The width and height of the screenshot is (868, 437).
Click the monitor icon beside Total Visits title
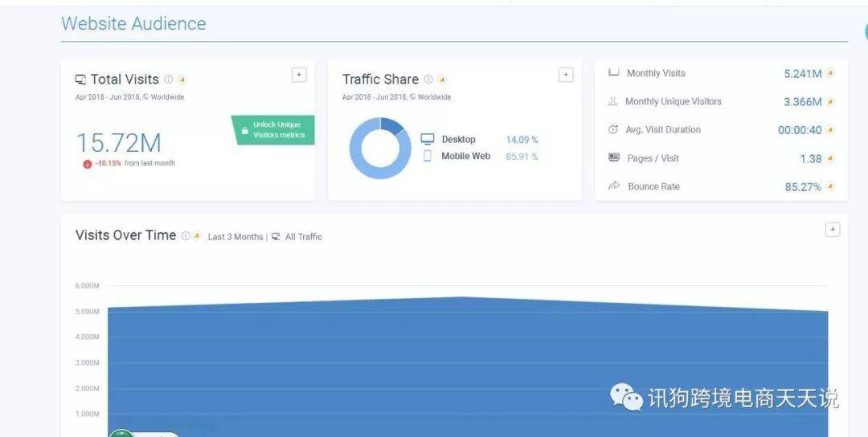pyautogui.click(x=81, y=80)
